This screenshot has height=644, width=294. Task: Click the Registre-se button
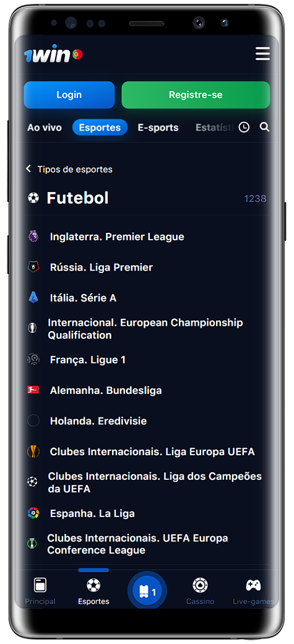[196, 95]
